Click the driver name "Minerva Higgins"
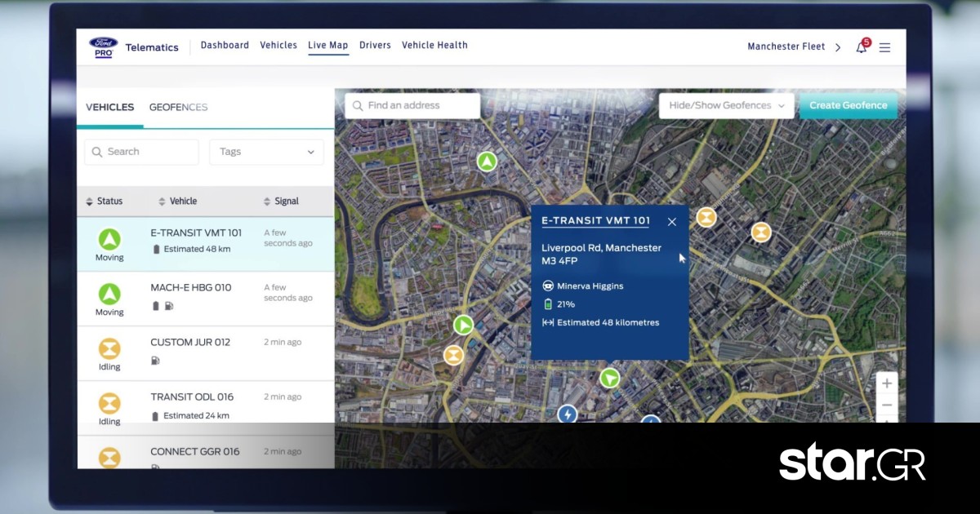Viewport: 980px width, 514px height. [x=590, y=286]
